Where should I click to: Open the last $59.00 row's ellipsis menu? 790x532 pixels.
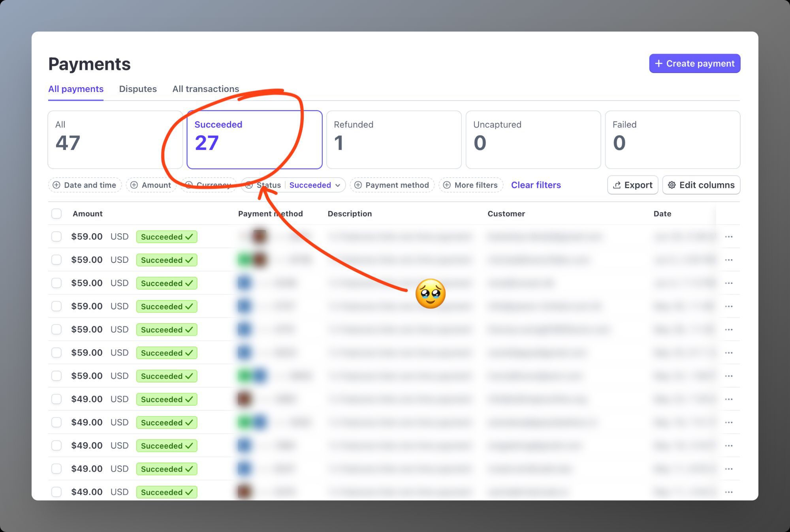729,376
